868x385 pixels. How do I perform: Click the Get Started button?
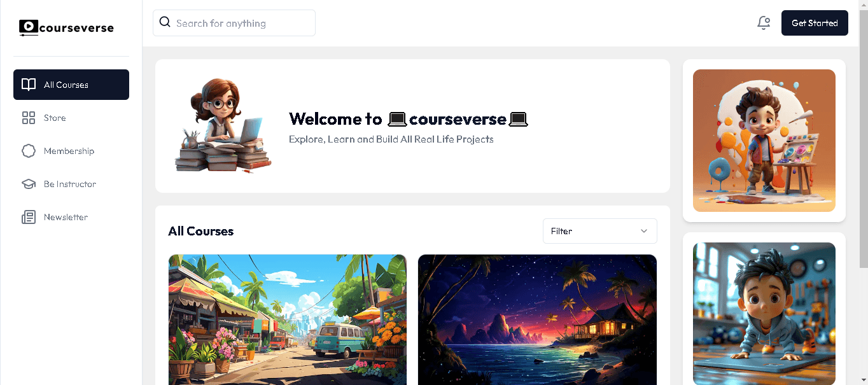tap(815, 23)
